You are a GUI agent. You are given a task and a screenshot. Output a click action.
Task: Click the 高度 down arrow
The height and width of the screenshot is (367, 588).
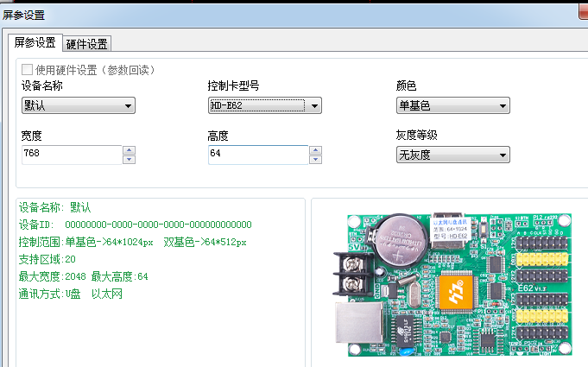[315, 160]
